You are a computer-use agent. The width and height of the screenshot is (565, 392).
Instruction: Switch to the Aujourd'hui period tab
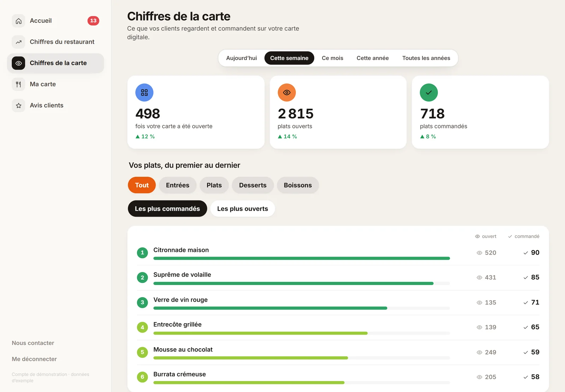coord(242,58)
